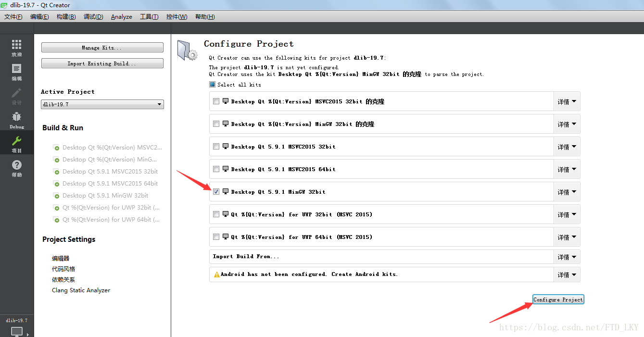Uncheck Desktop Qt 5.9.1 MinGW 32bit kit
This screenshot has width=644, height=337.
coord(216,192)
